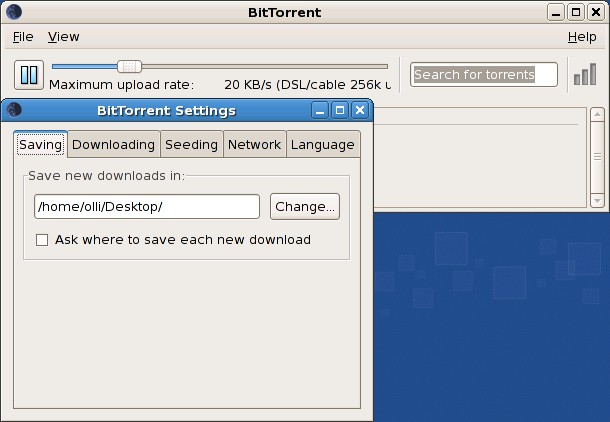Open the View menu

pos(63,37)
